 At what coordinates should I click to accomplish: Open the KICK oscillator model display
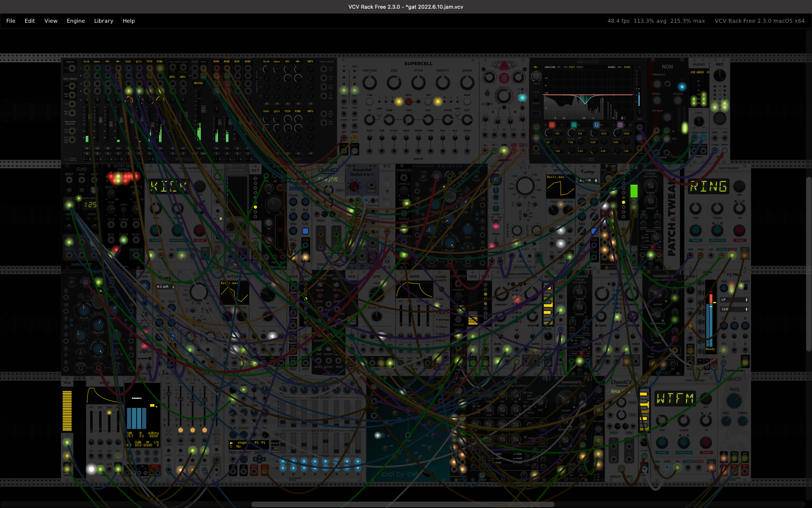(168, 186)
